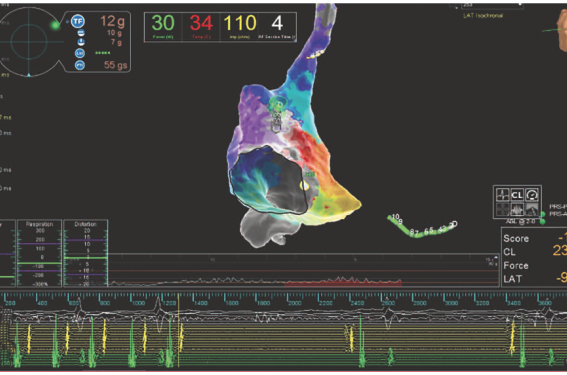The width and height of the screenshot is (567, 375).
Task: Expand the arrow at graph's top-right corner
Action: click(495, 257)
